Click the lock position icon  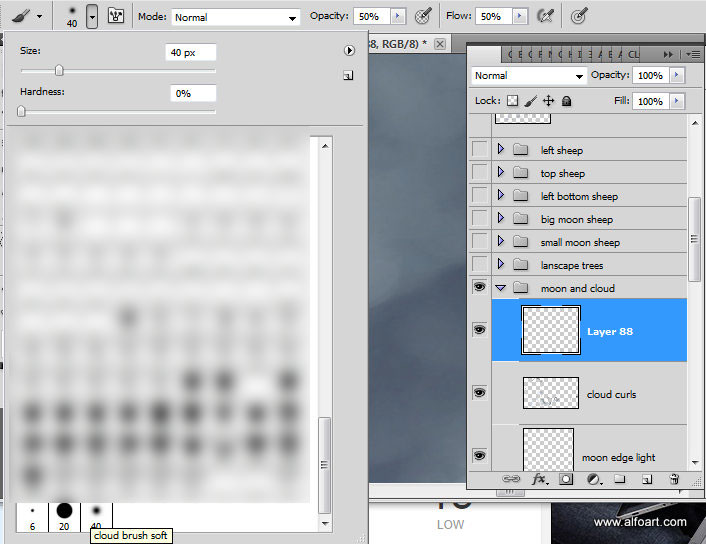548,101
